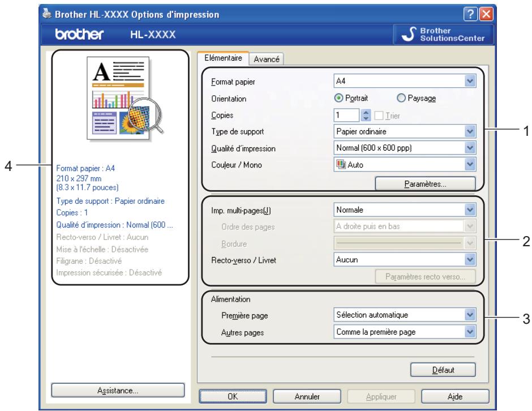Click summary text '210 x 297 mm'
Image resolution: width=532 pixels, height=411 pixels.
pos(79,178)
